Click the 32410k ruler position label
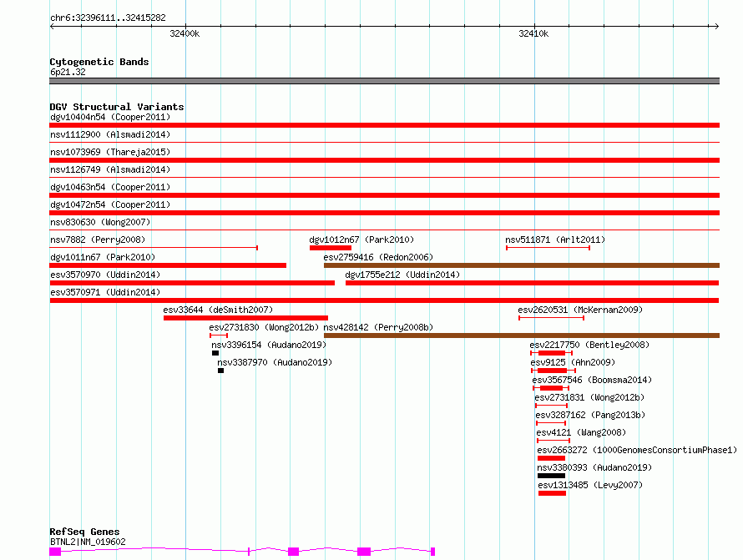Image resolution: width=743 pixels, height=560 pixels. [x=533, y=33]
